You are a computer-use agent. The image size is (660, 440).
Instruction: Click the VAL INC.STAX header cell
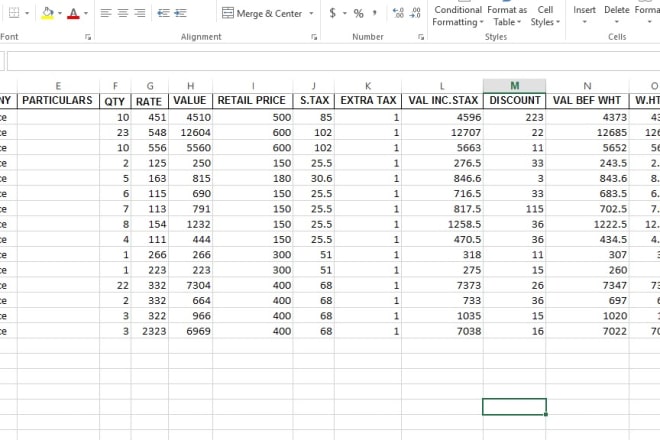pyautogui.click(x=442, y=101)
